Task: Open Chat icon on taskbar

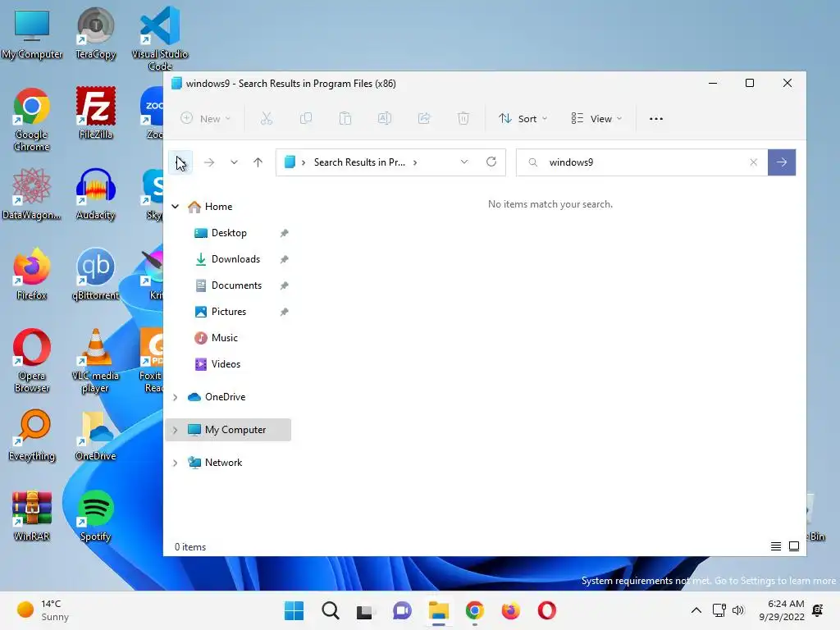Action: (402, 610)
